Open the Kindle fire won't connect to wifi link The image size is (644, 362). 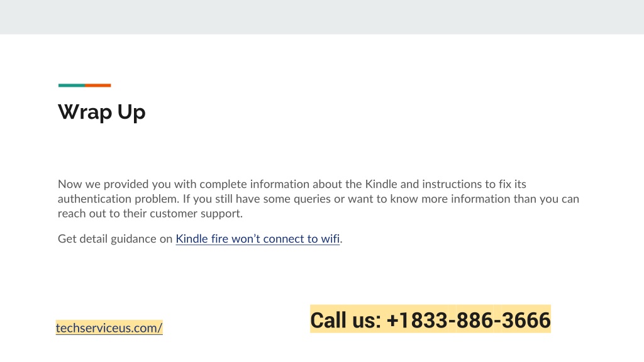(x=257, y=239)
